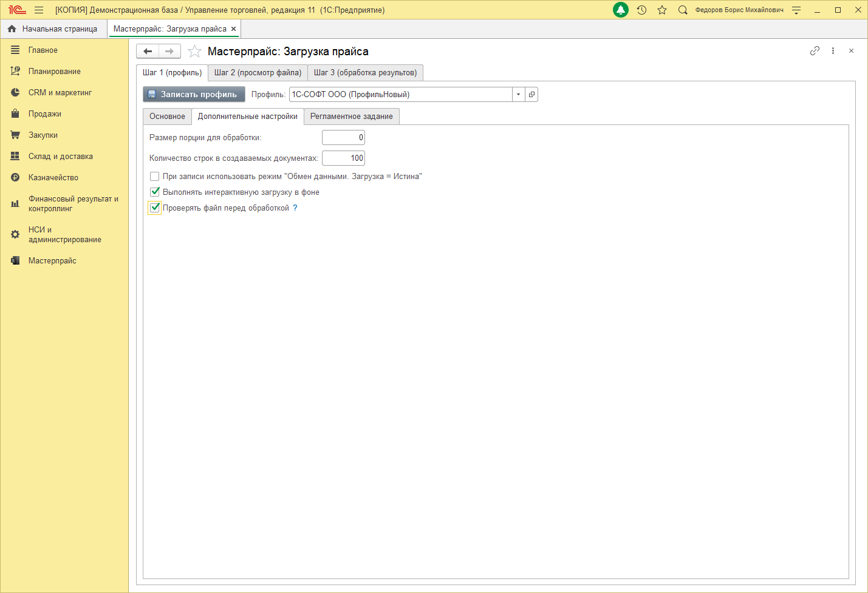Viewport: 868px width, 593px height.
Task: Get link to this form icon
Action: pyautogui.click(x=815, y=51)
